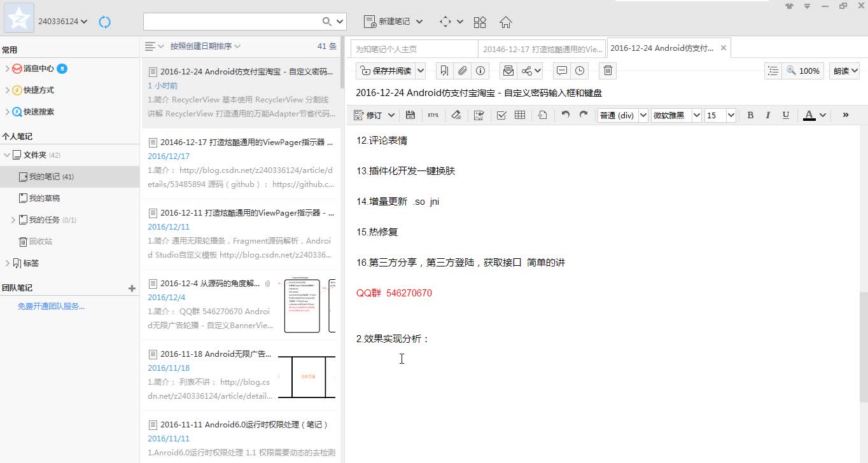Insert code block page icon
The height and width of the screenshot is (463, 868).
(543, 115)
